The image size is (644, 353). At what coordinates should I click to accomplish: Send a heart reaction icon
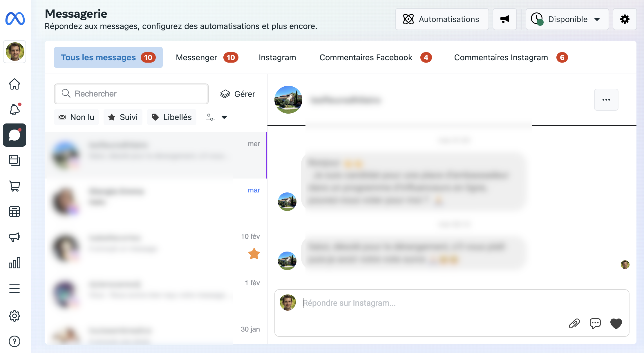click(616, 323)
